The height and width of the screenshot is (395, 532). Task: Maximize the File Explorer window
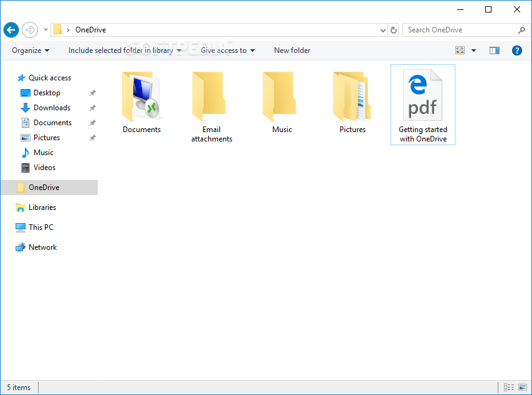click(488, 9)
